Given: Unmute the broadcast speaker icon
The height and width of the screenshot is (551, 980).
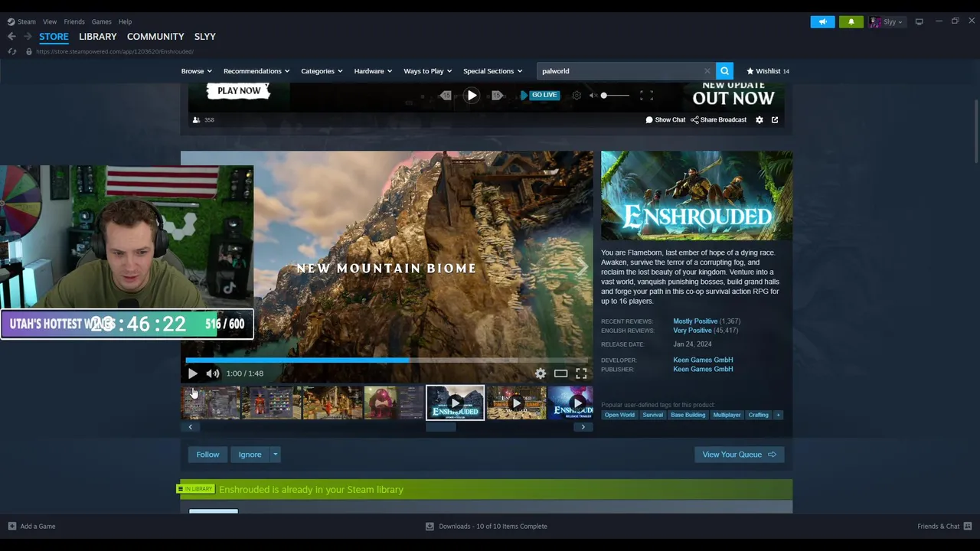Looking at the screenshot, I should point(593,96).
